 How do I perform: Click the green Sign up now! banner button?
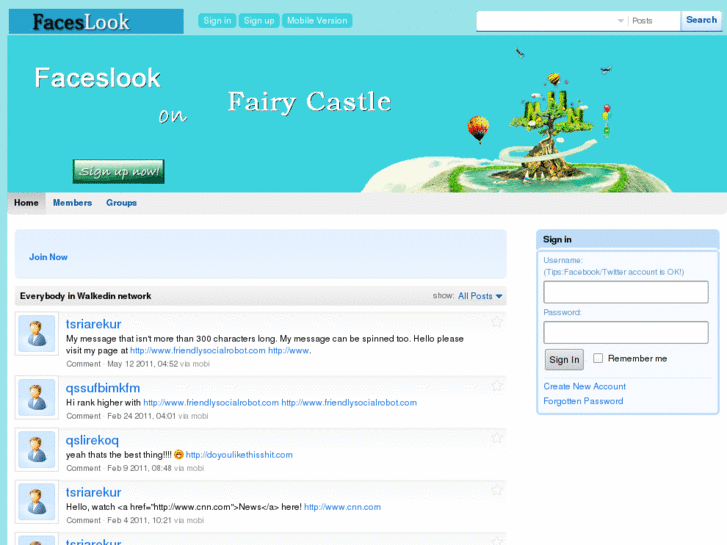(x=119, y=172)
